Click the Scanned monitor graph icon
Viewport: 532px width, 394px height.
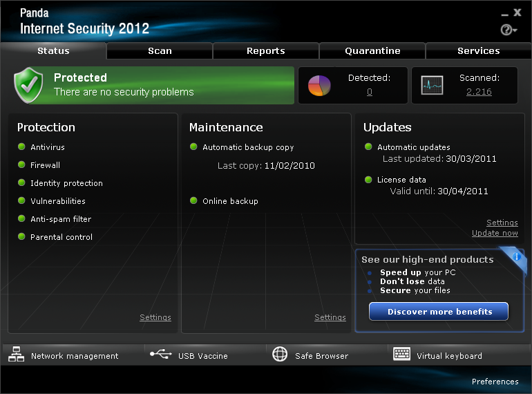[433, 85]
